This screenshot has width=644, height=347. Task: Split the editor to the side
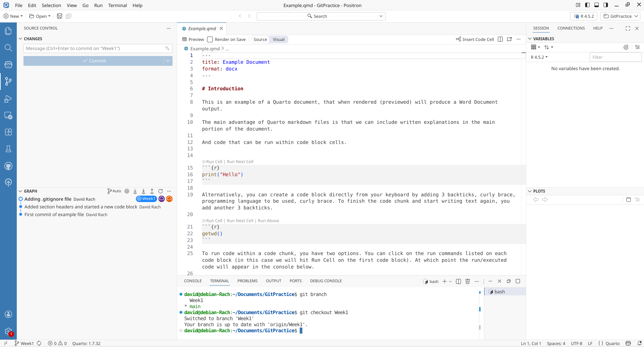pos(500,39)
